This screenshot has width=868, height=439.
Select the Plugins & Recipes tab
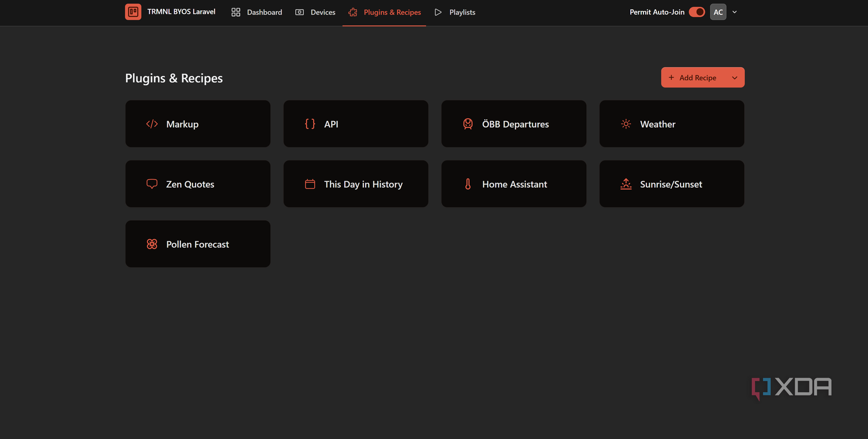[384, 12]
